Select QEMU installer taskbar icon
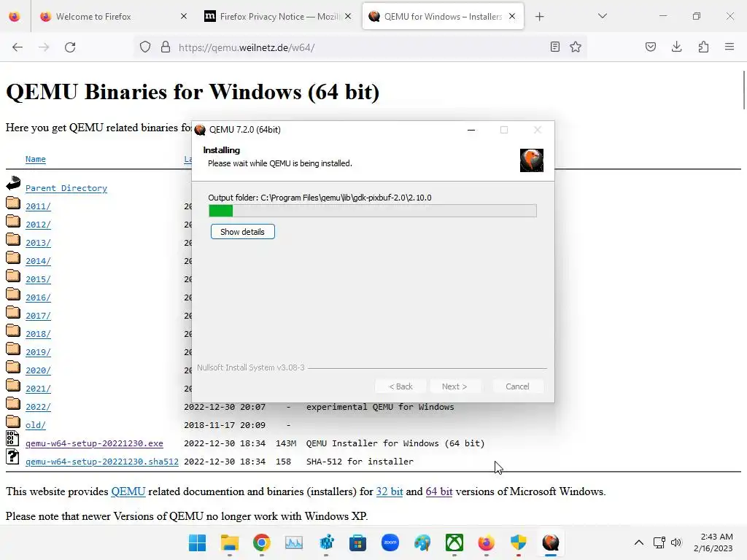Screen dimensions: 747x560 [x=551, y=542]
